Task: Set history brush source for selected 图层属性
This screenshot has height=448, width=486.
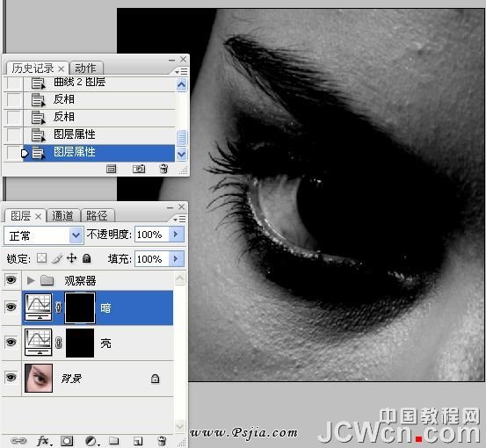Action: (x=14, y=153)
